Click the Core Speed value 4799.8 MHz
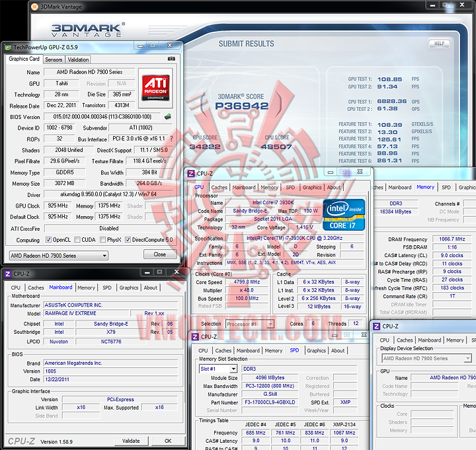The height and width of the screenshot is (450, 476). point(247,282)
